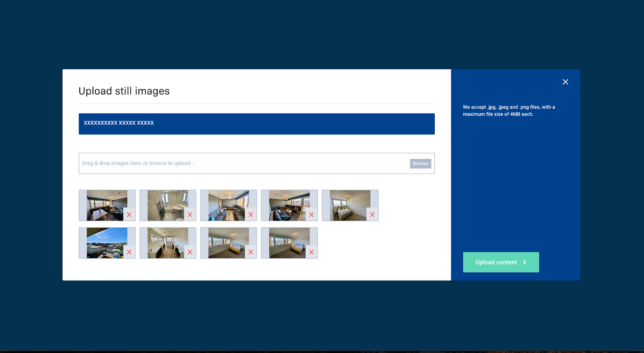Delete the first yellow-bed bedroom image in bottom row

click(251, 252)
